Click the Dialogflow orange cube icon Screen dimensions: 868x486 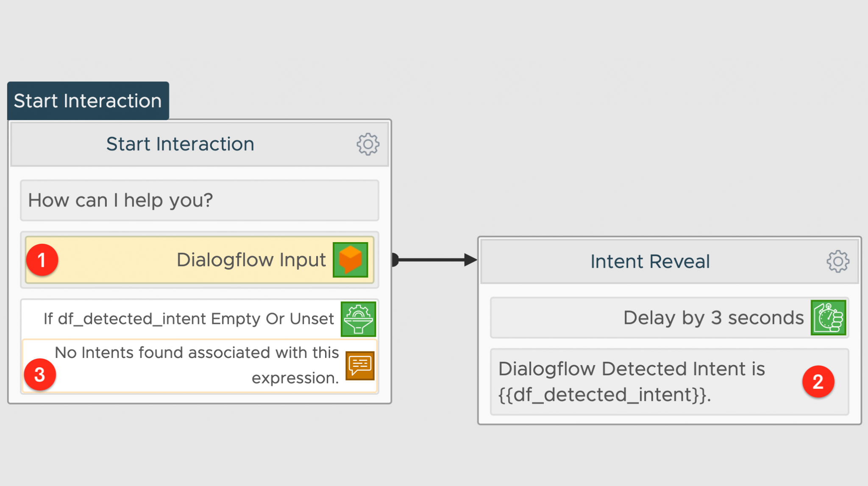pyautogui.click(x=350, y=260)
